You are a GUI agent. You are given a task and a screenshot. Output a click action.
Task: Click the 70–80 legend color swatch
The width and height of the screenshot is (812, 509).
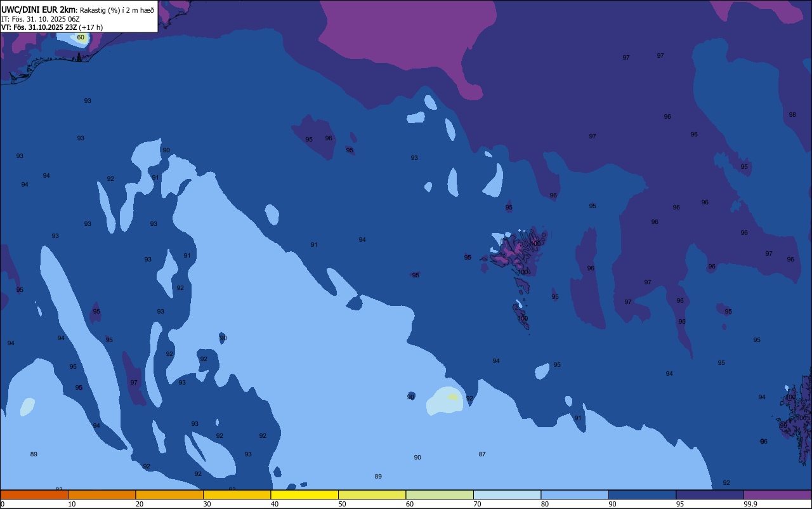pyautogui.click(x=507, y=494)
